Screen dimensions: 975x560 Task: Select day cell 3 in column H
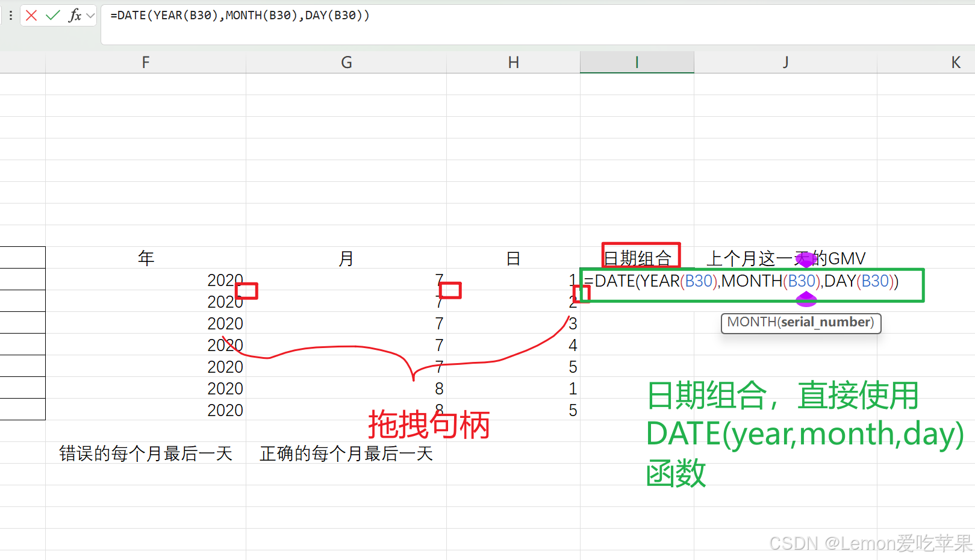pyautogui.click(x=513, y=323)
